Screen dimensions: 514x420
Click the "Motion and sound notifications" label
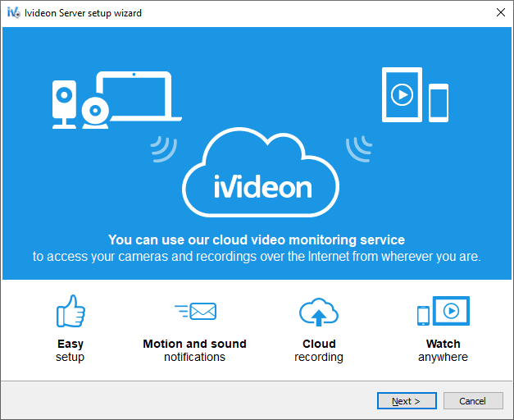(195, 350)
